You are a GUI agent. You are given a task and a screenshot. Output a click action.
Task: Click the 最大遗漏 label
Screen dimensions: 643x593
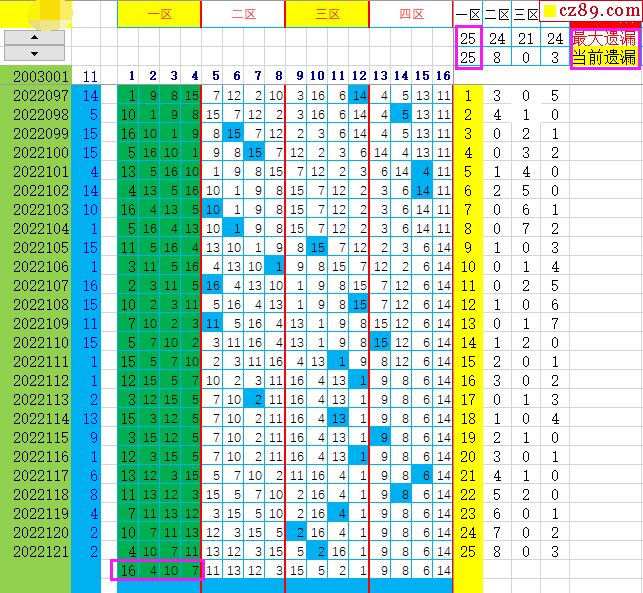603,38
